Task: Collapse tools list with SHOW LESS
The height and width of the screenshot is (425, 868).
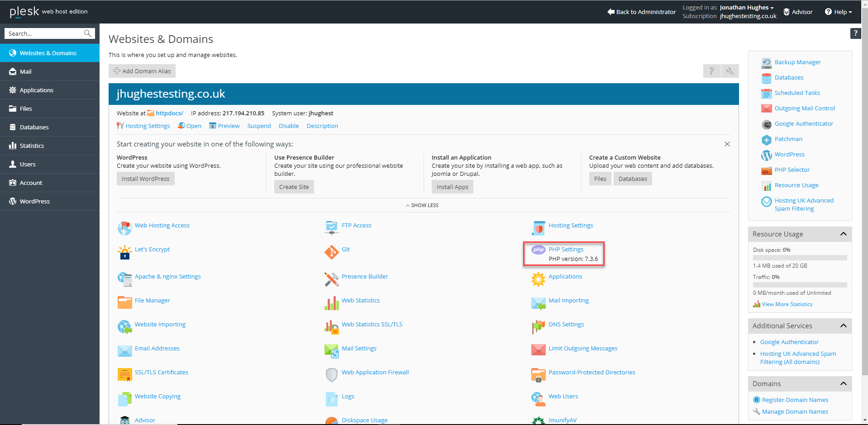Action: pyautogui.click(x=423, y=205)
